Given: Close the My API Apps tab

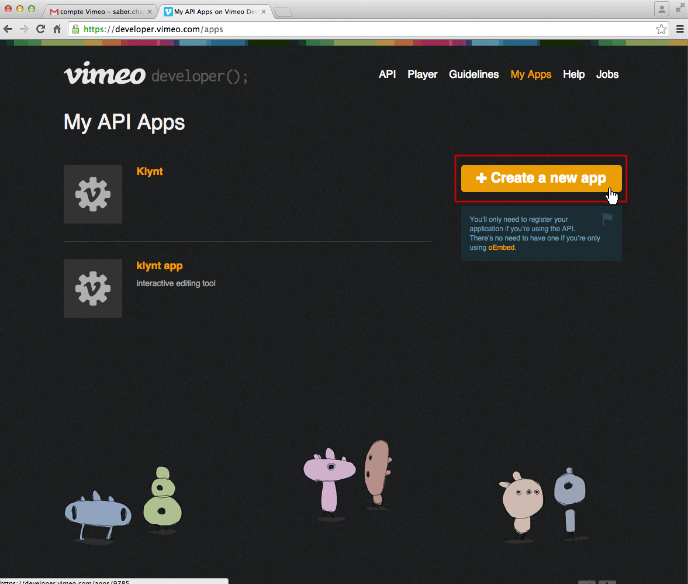Looking at the screenshot, I should pos(263,12).
